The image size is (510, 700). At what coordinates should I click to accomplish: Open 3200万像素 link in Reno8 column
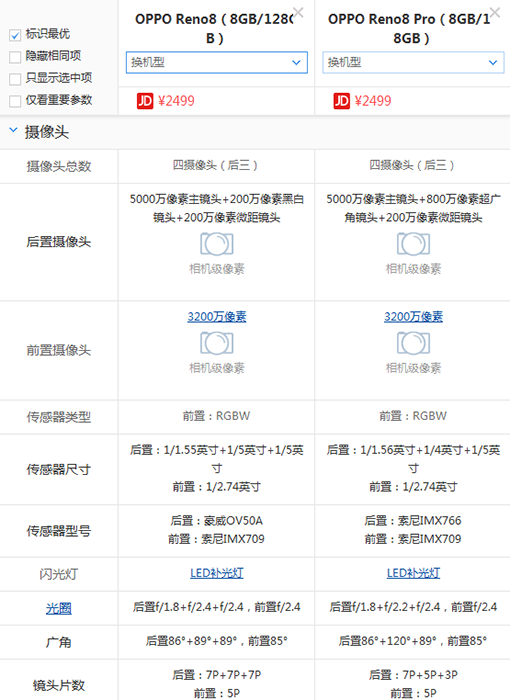tap(217, 317)
